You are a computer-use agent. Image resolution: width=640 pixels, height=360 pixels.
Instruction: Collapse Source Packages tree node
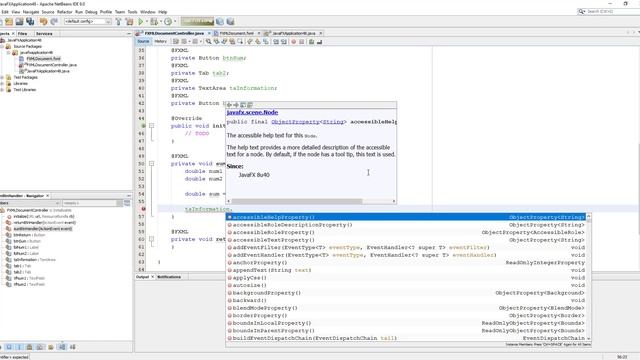click(x=2, y=47)
